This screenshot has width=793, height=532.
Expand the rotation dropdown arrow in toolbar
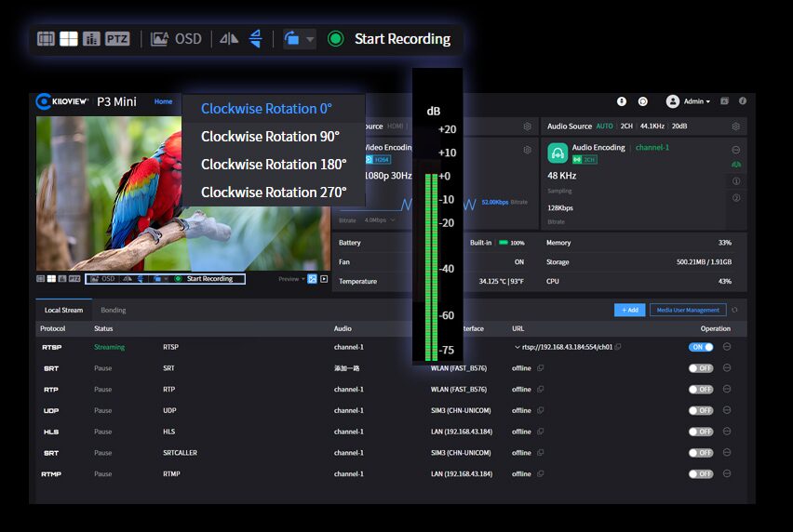(310, 39)
